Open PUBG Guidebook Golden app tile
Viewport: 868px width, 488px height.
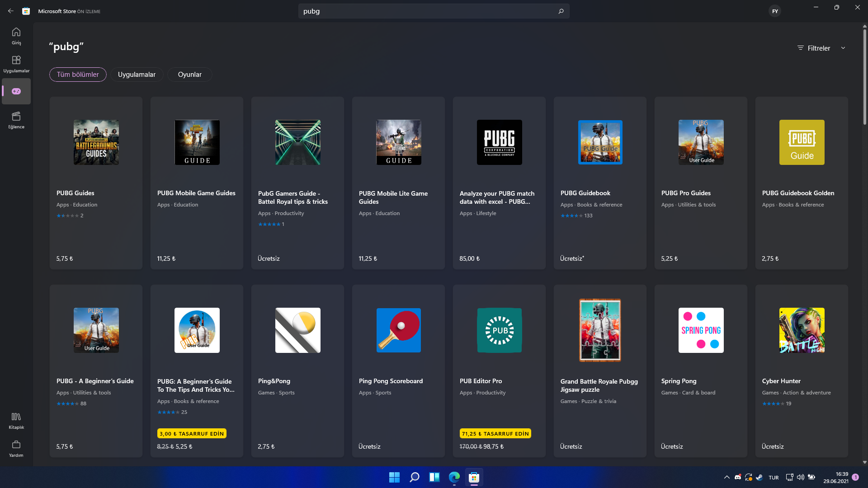(x=802, y=183)
